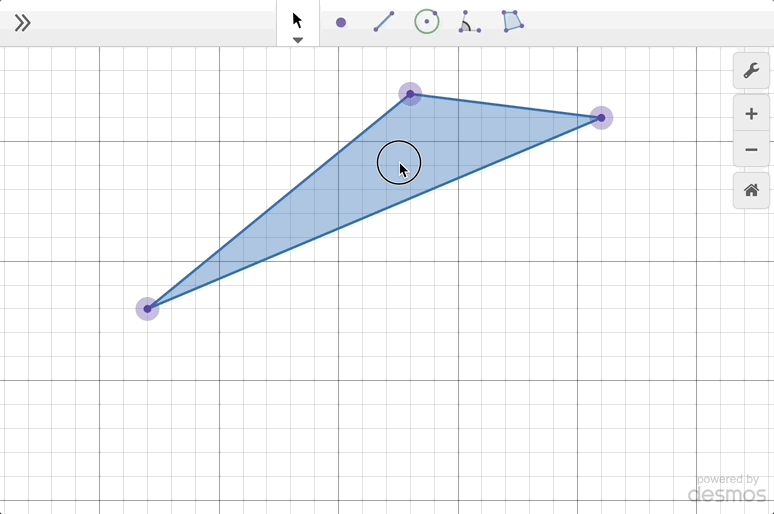
Task: Select the Angle tool
Action: point(469,22)
